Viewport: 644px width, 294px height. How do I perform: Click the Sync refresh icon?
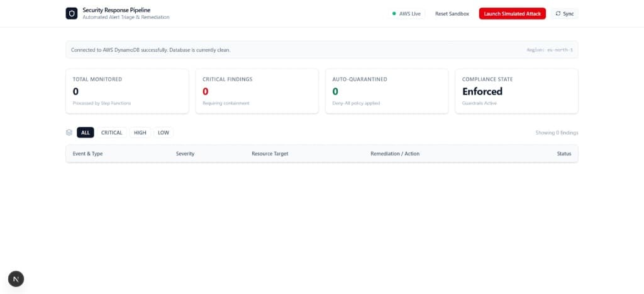[x=558, y=14]
